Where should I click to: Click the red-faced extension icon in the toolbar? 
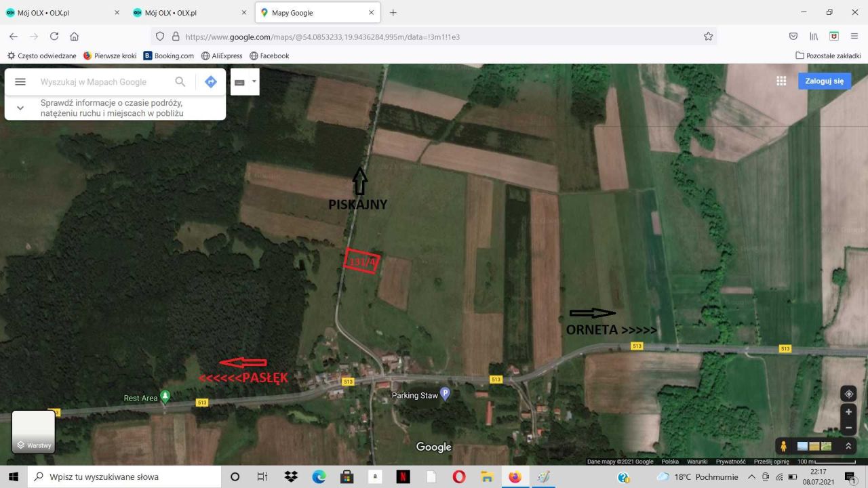[x=834, y=37]
